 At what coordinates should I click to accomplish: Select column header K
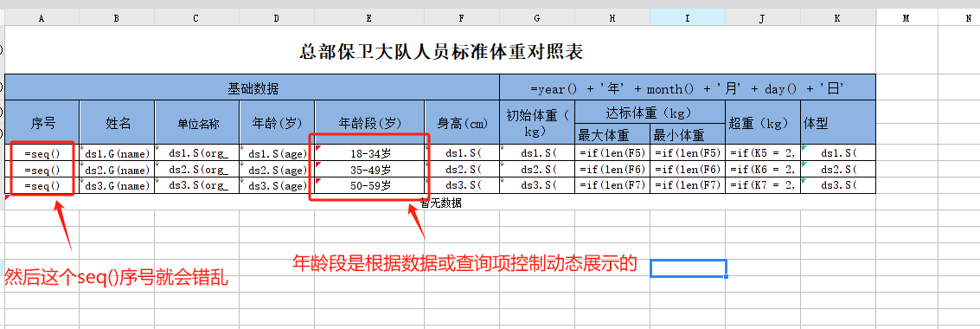click(837, 18)
